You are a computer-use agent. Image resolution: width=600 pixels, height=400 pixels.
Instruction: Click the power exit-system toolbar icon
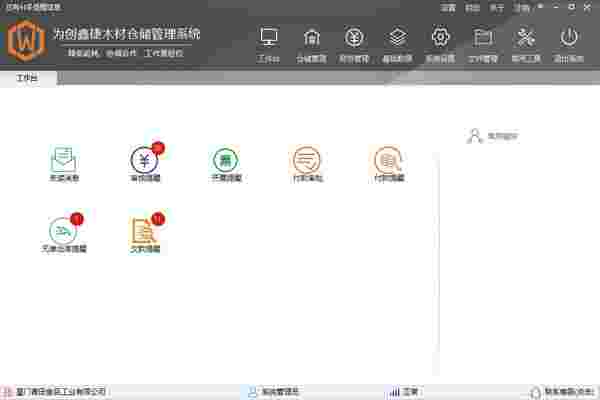coord(569,38)
